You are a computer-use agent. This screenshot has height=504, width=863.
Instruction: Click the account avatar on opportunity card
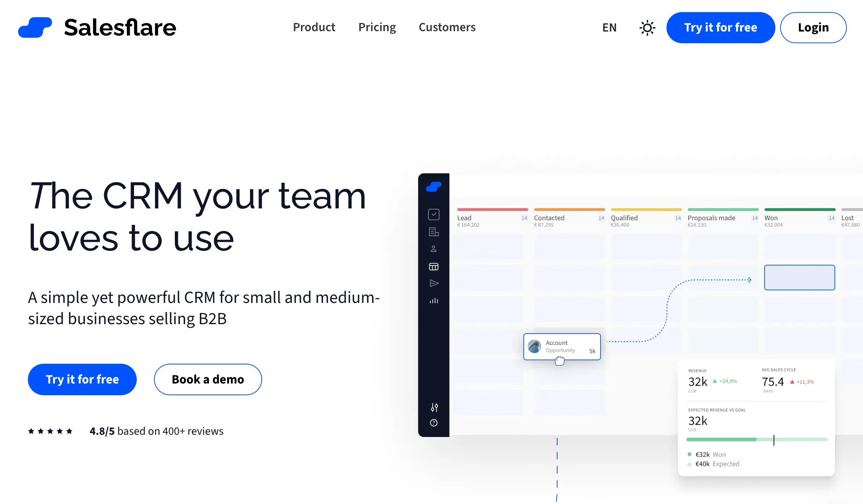pyautogui.click(x=535, y=346)
